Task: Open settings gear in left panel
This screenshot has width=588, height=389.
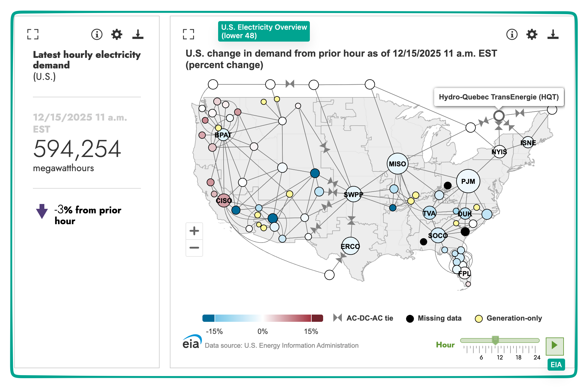Action: [117, 34]
